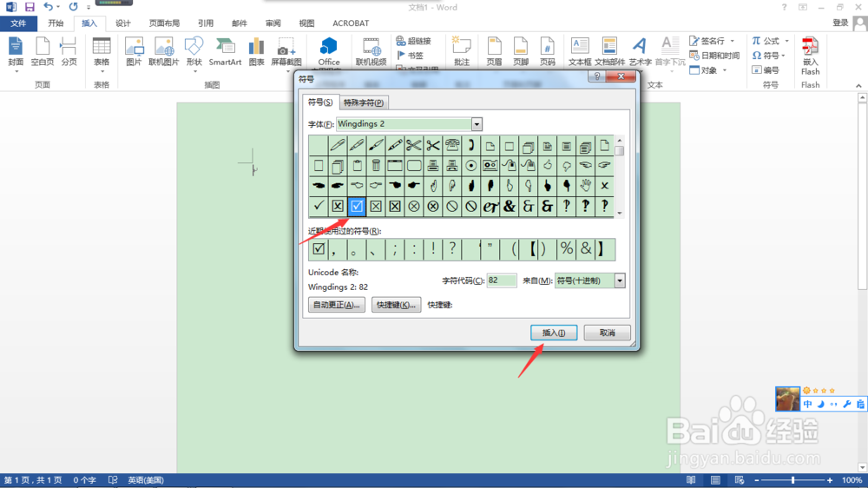Select the highlighted checked box symbol

coord(357,206)
